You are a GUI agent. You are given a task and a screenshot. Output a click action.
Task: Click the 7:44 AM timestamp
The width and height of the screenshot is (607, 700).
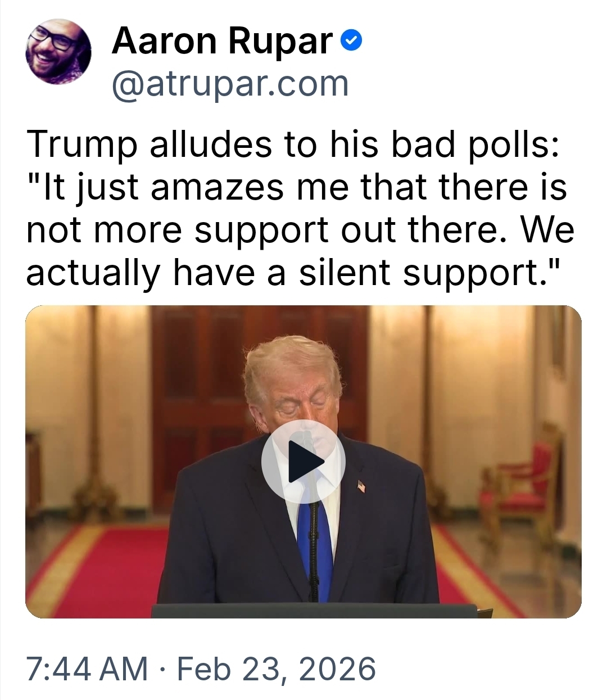tap(87, 669)
